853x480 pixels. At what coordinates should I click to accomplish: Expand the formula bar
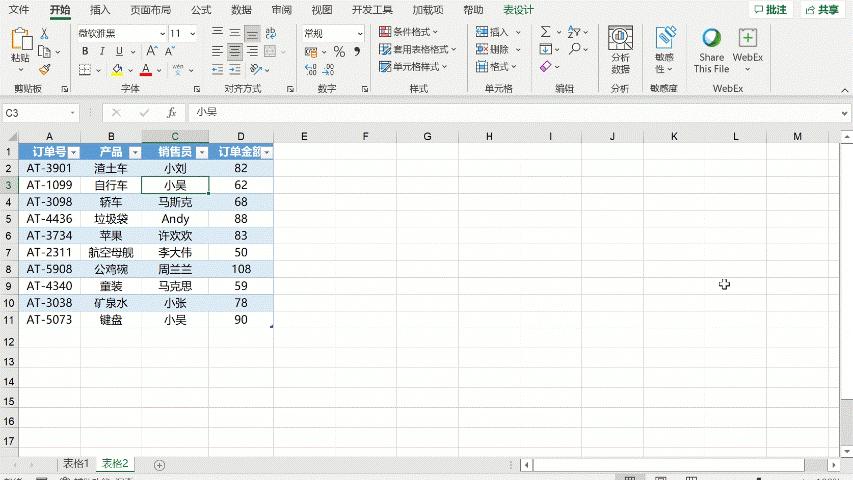tap(844, 113)
